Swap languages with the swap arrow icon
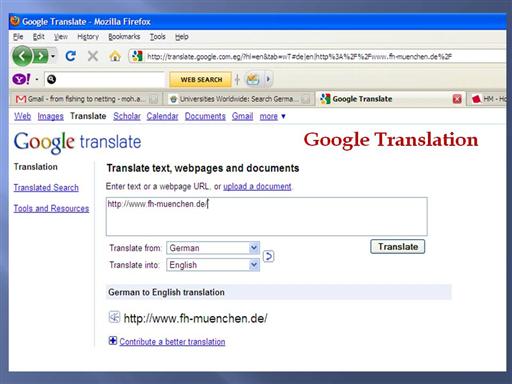Screen dimensions: 512x384 [x=268, y=256]
